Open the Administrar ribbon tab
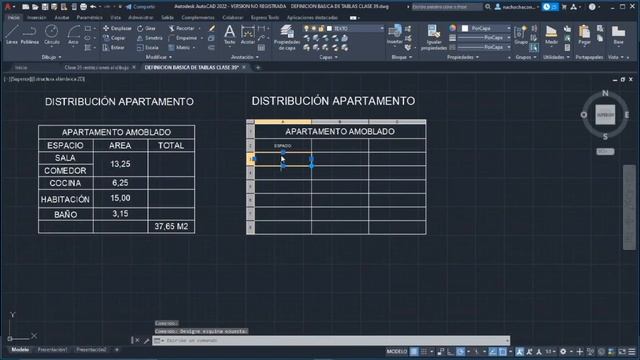The image size is (640, 360). pyautogui.click(x=141, y=18)
